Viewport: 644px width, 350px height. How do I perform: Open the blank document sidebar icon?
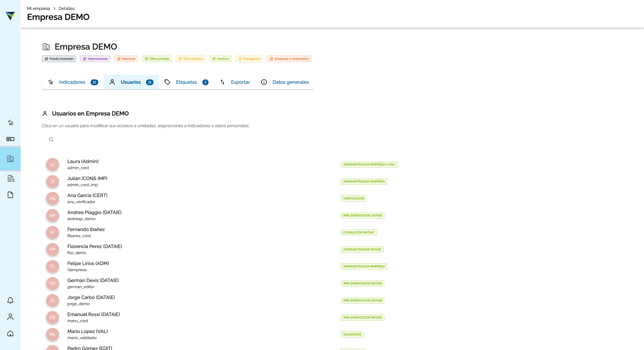(x=10, y=195)
